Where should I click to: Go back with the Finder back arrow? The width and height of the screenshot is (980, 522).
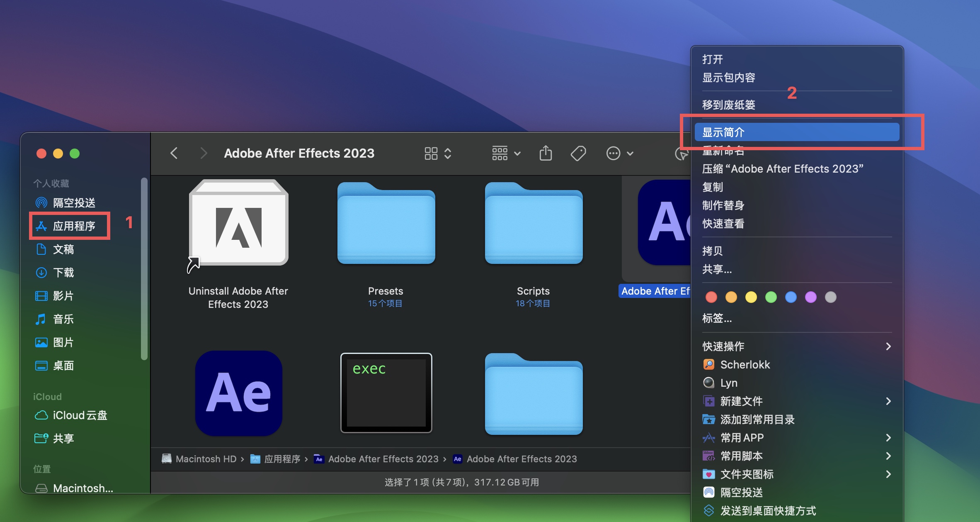click(x=174, y=153)
